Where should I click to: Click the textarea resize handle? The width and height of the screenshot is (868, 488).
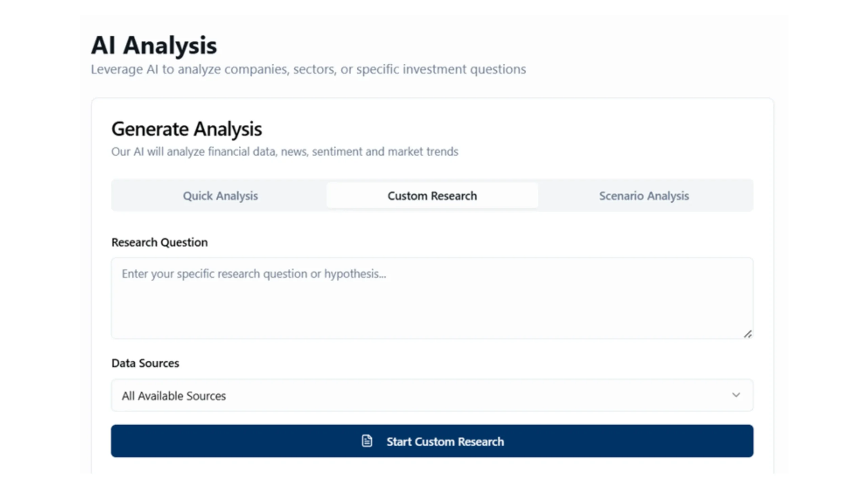click(x=748, y=333)
